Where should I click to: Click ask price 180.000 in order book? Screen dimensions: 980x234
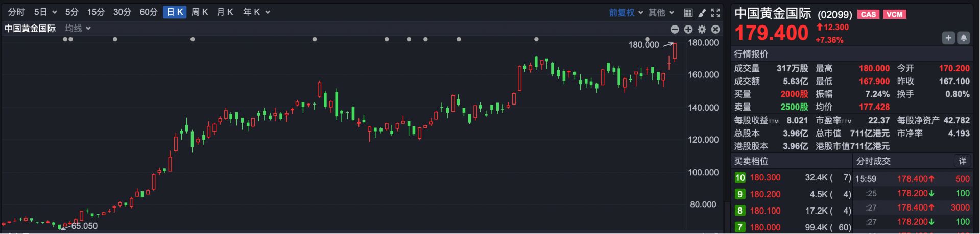click(x=765, y=227)
